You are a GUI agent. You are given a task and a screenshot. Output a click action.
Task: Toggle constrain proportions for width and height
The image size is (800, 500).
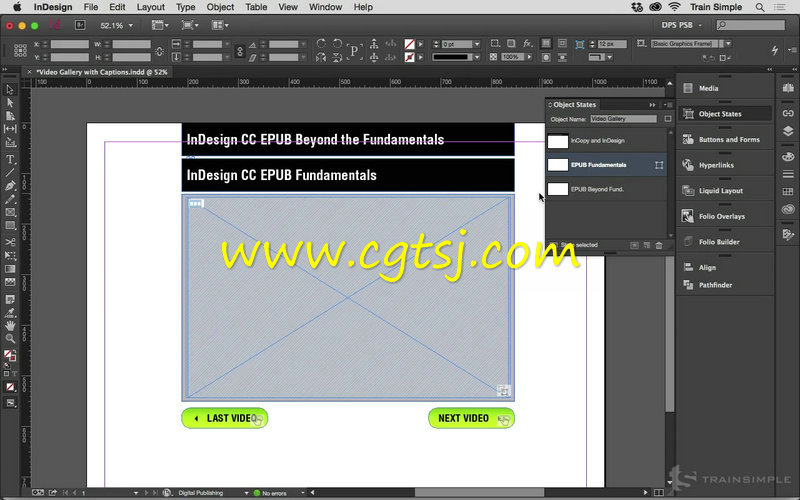point(159,51)
